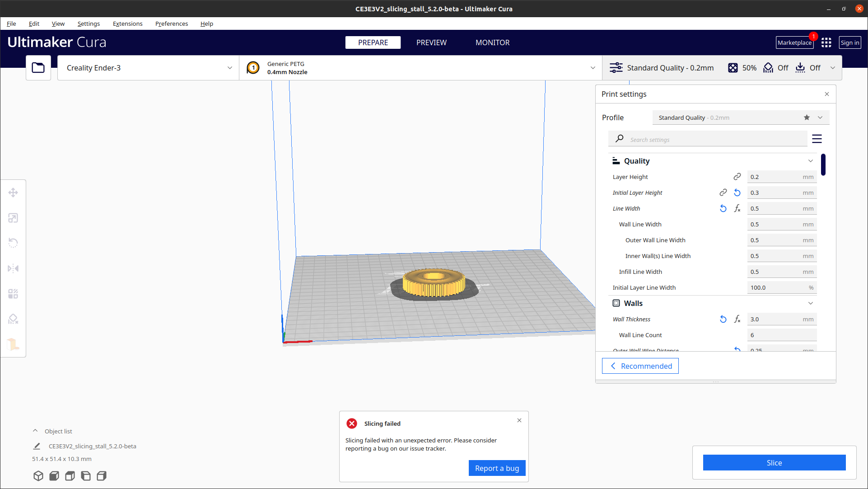Select the gear model on build plate

pyautogui.click(x=434, y=283)
